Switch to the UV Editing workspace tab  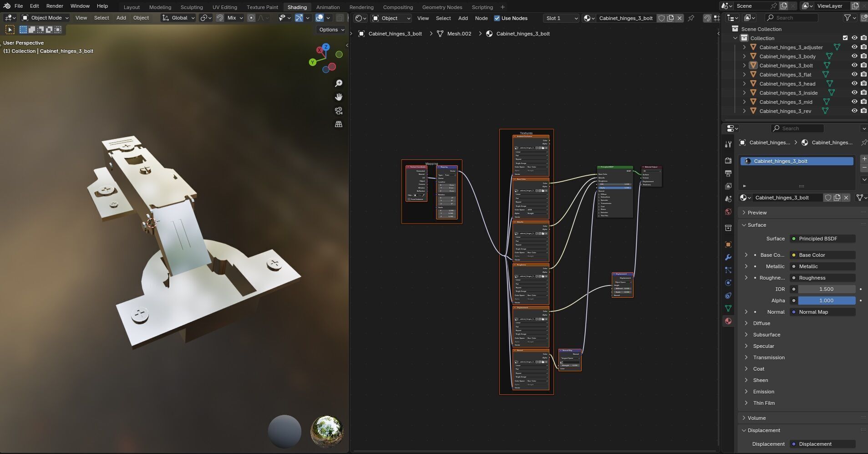tap(225, 7)
